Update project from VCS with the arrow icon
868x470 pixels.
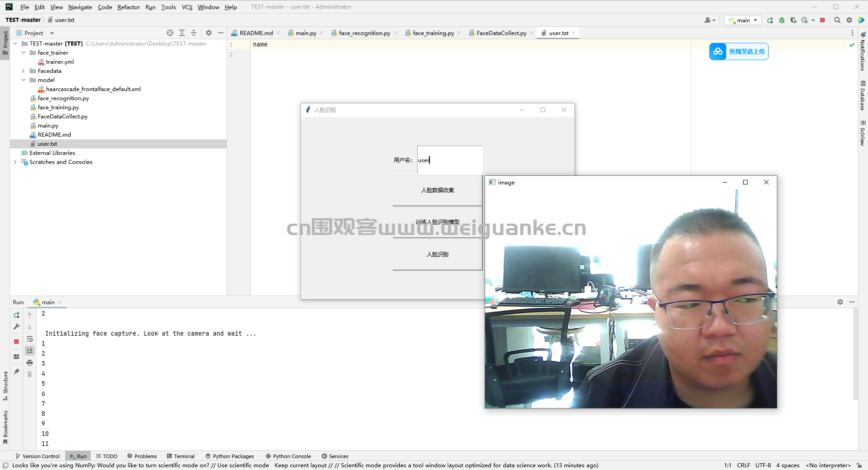click(770, 20)
